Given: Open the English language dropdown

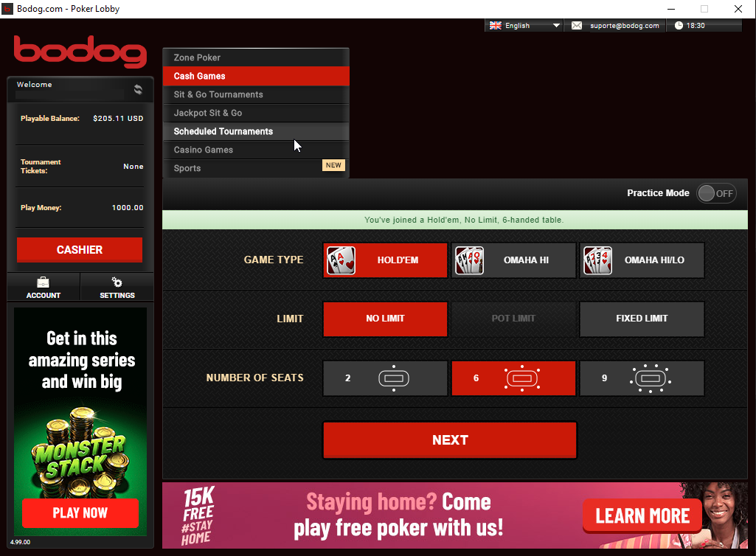Looking at the screenshot, I should coord(524,26).
